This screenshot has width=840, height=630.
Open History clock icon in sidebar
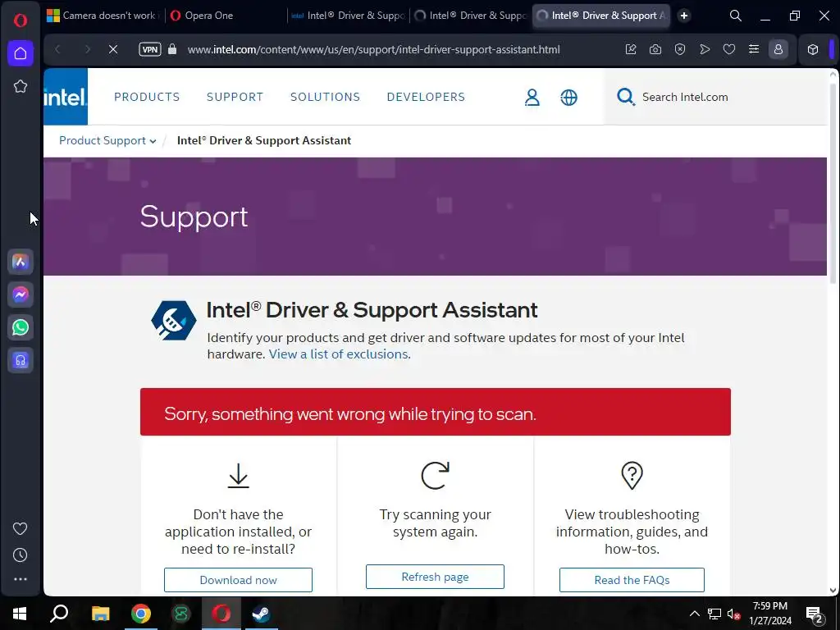click(21, 555)
